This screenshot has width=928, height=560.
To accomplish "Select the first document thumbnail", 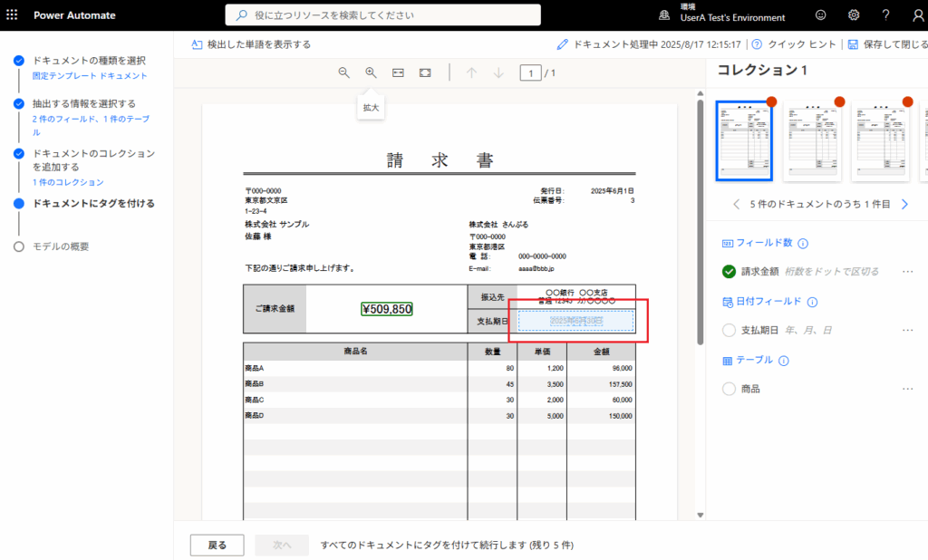I will pyautogui.click(x=744, y=140).
